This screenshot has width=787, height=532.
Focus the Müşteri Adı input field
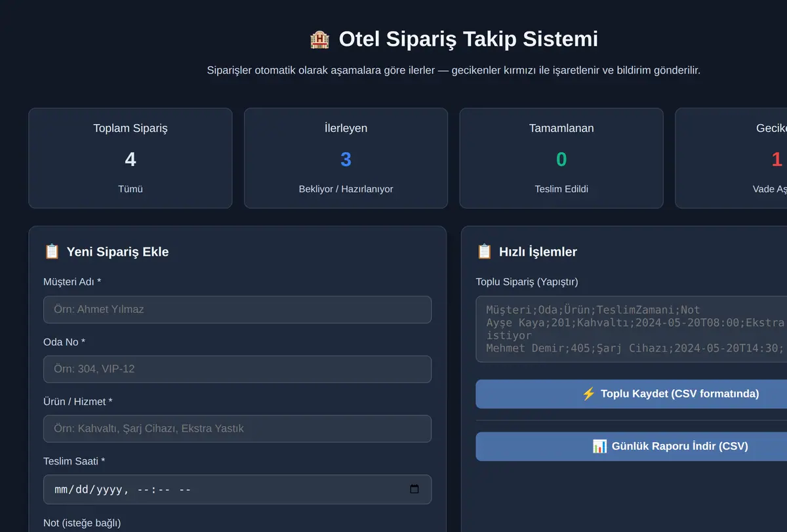(x=237, y=310)
